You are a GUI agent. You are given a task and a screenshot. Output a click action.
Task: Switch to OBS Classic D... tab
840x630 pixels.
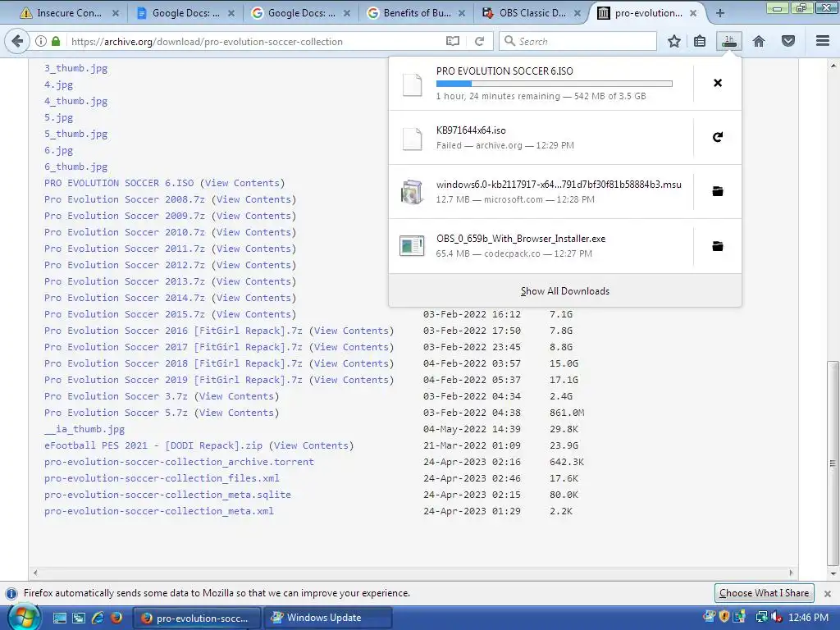(x=532, y=13)
